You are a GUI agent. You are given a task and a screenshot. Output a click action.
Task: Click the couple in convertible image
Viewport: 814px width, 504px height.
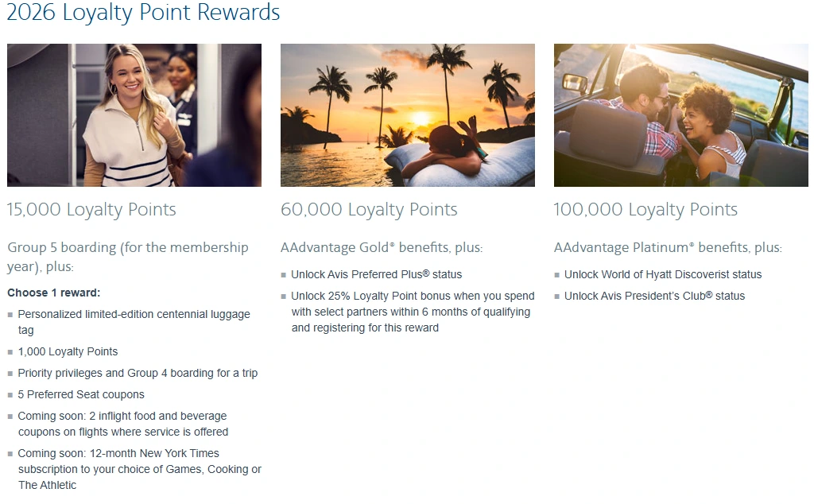tap(680, 115)
